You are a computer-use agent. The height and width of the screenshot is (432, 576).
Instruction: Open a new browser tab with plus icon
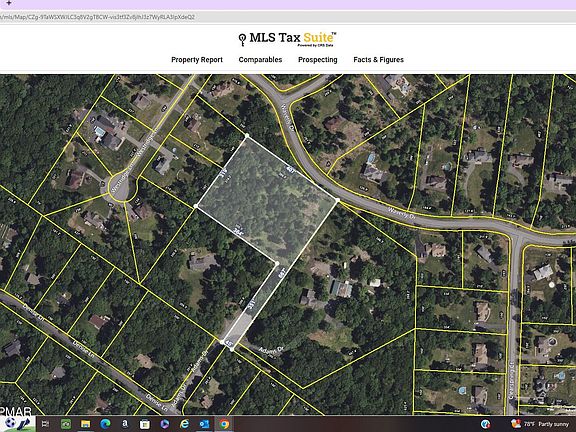click(8, 3)
